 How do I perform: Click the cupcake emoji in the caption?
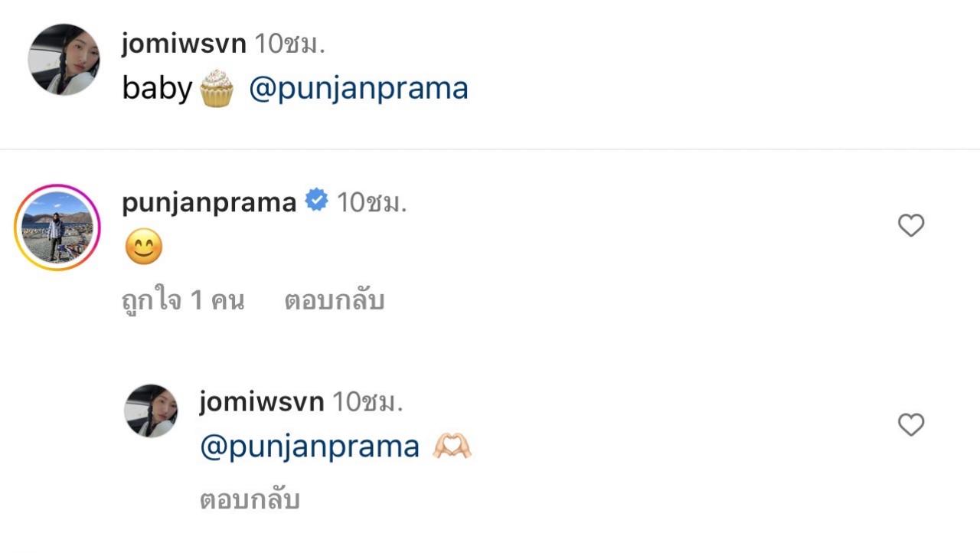[x=216, y=89]
